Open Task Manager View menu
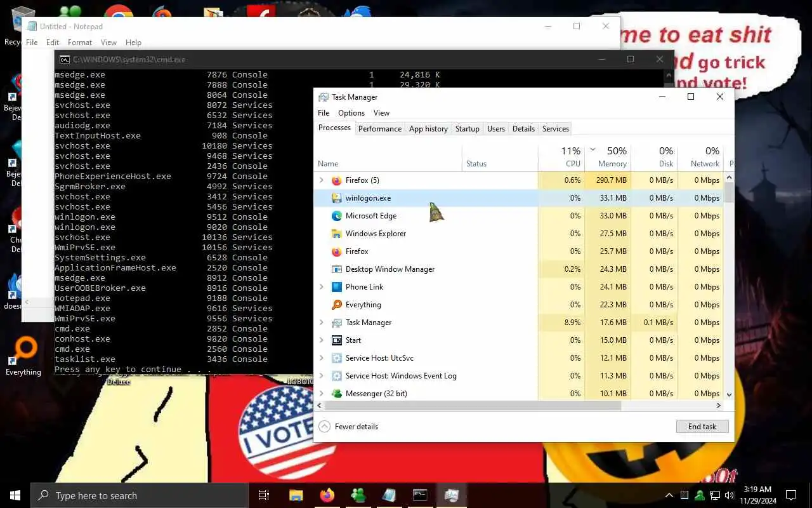This screenshot has height=508, width=812. 381,113
